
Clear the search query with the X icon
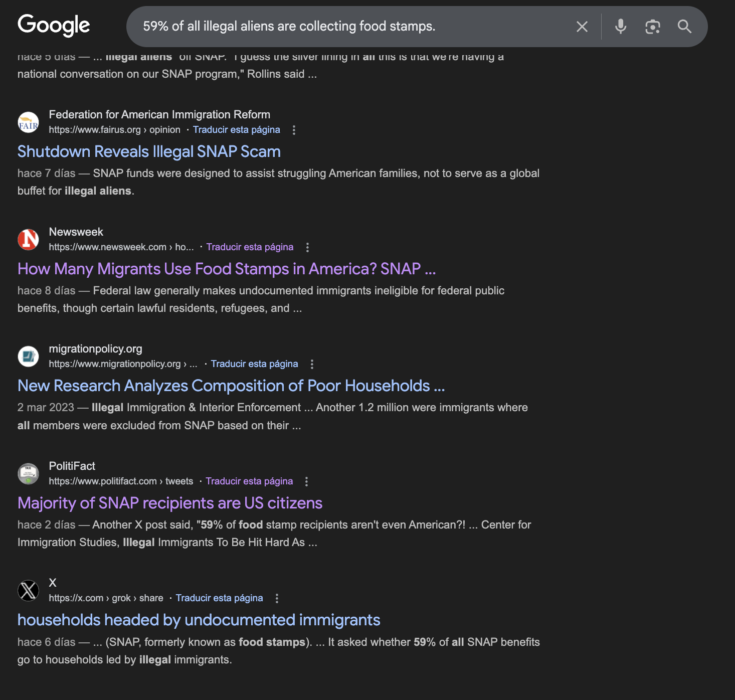[x=582, y=27]
